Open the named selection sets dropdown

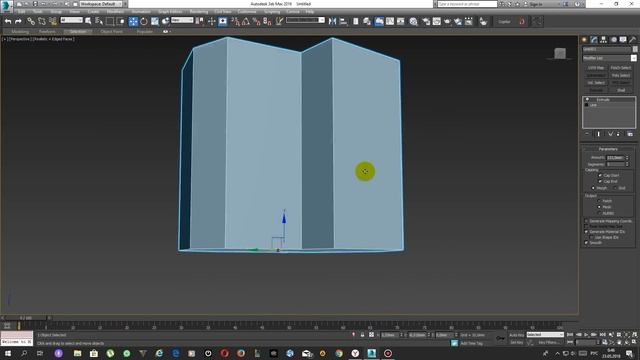click(x=305, y=20)
